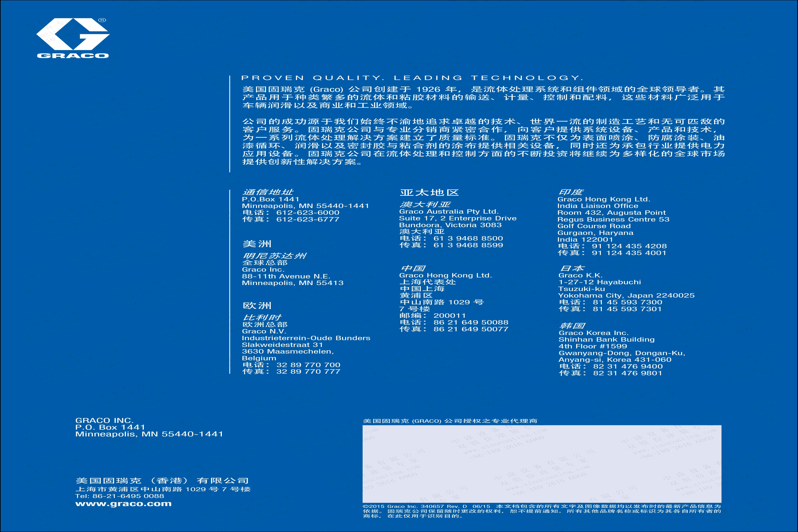Image resolution: width=798 pixels, height=532 pixels.
Task: Select India fax 91 124 435 4001
Action: pos(629,253)
